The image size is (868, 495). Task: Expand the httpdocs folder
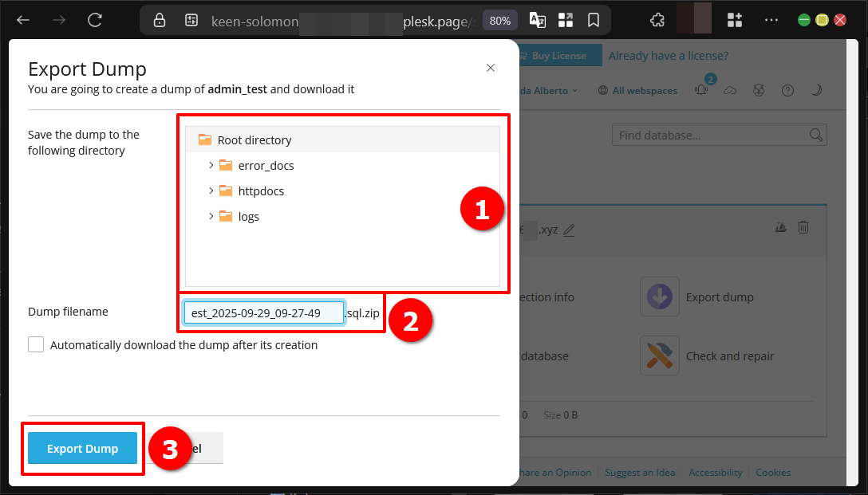[x=211, y=191]
